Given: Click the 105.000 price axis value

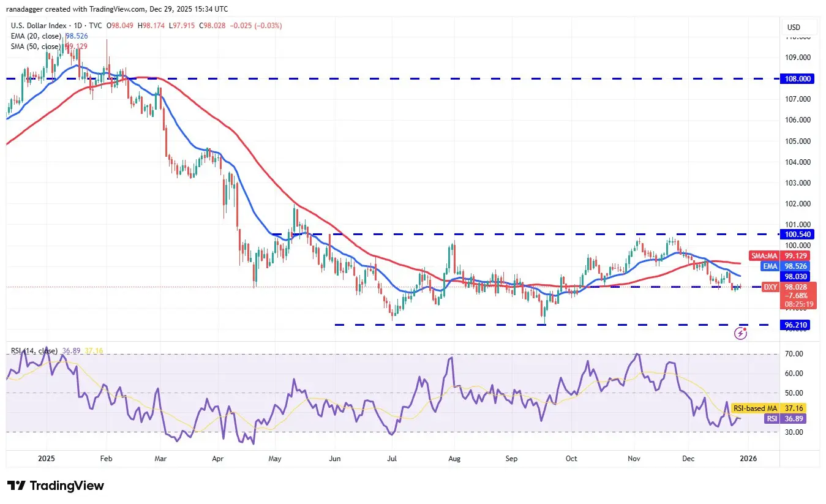Looking at the screenshot, I should (x=798, y=141).
